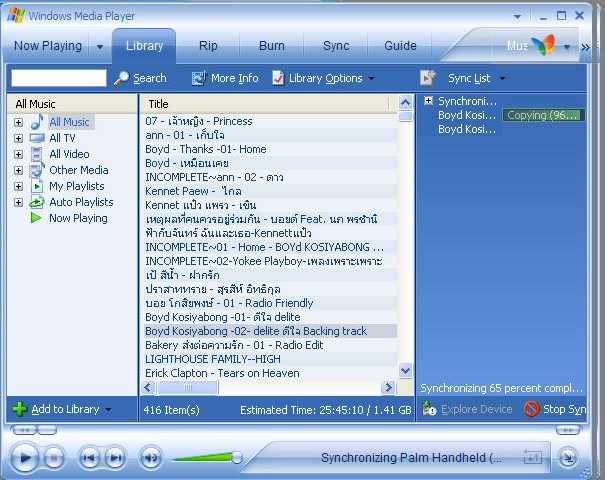The width and height of the screenshot is (605, 480).
Task: Click the vertical scrollbar thumb in track list
Action: point(406,116)
